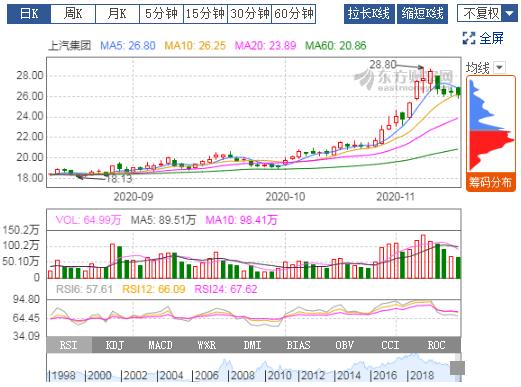
Task: Click the 拉长K线 button
Action: click(x=369, y=14)
